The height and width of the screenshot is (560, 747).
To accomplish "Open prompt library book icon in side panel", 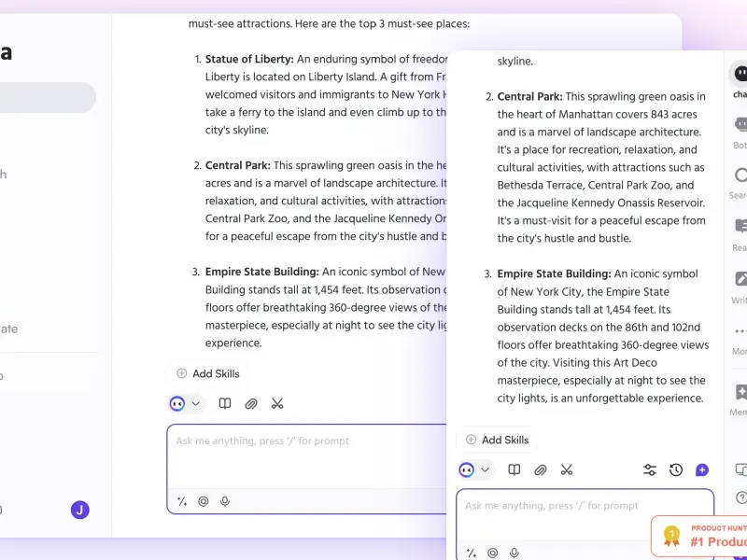I will tap(514, 470).
